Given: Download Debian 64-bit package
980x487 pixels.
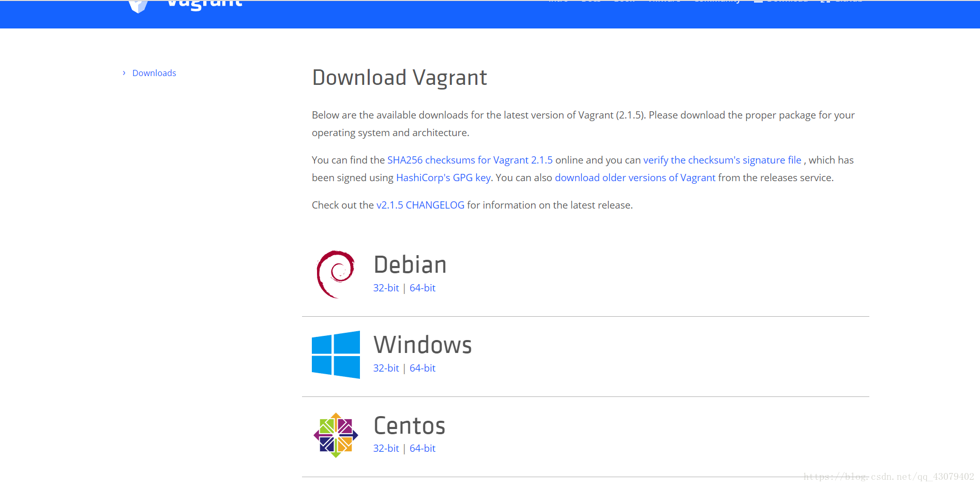Looking at the screenshot, I should point(423,288).
